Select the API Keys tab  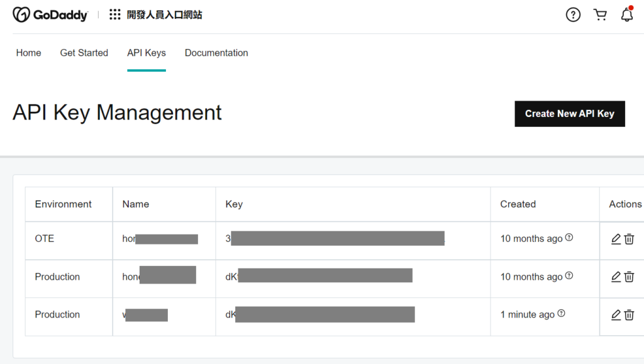146,53
